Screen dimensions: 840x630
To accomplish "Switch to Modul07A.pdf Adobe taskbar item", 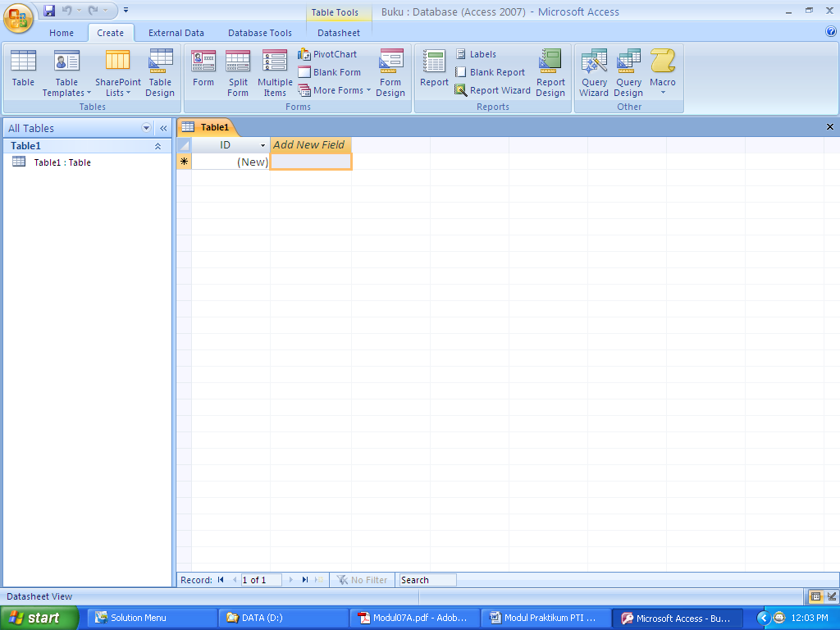I will tap(414, 618).
